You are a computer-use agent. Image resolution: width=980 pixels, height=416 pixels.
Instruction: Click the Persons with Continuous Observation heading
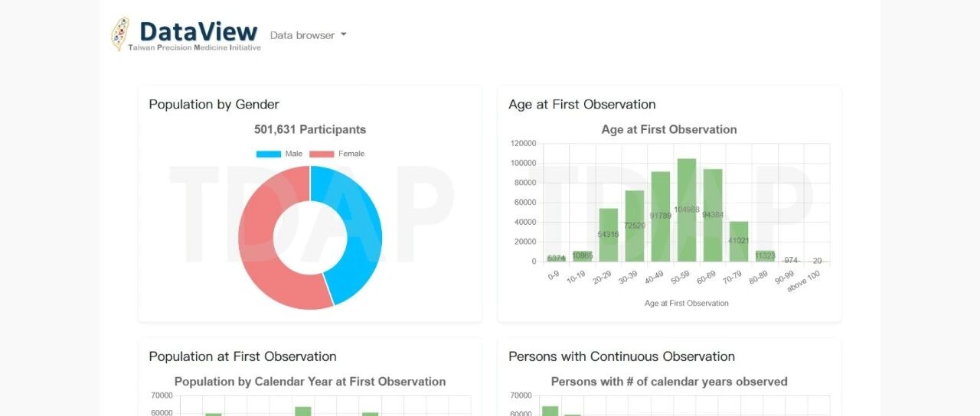pyautogui.click(x=621, y=356)
